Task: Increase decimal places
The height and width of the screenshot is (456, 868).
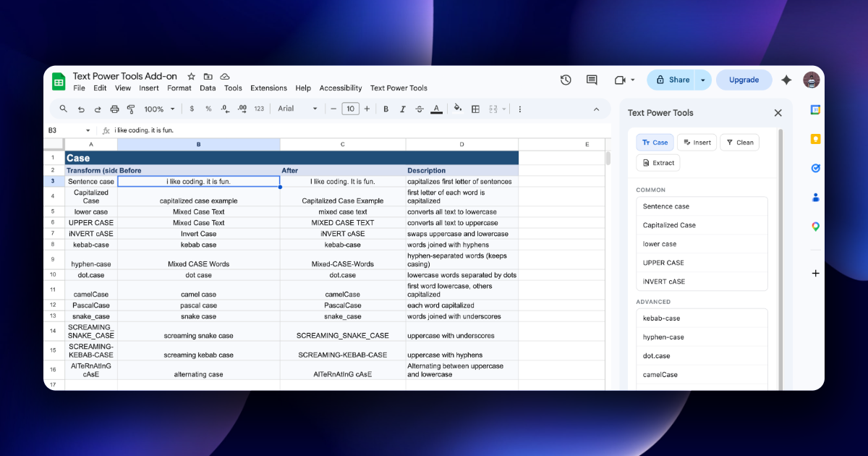Action: pos(242,109)
